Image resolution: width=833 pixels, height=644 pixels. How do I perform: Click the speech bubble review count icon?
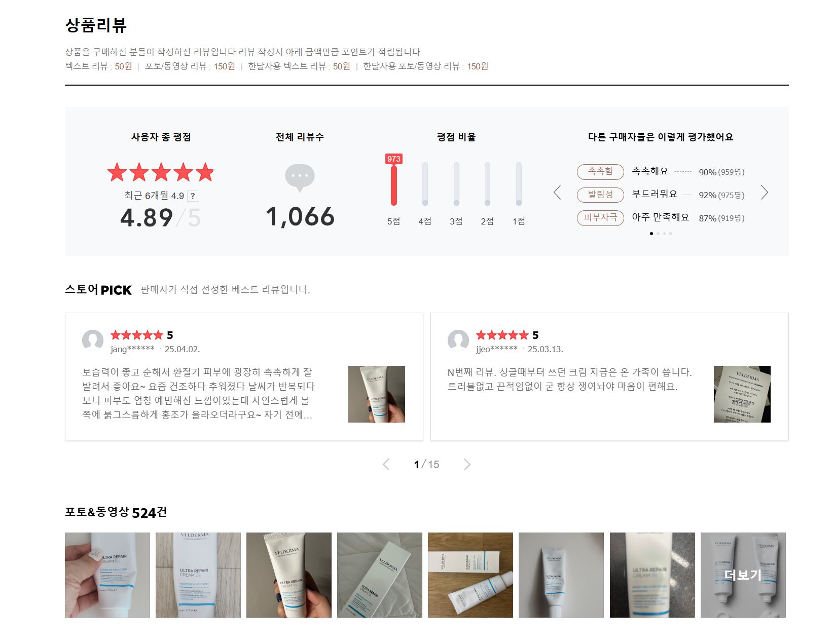click(300, 178)
